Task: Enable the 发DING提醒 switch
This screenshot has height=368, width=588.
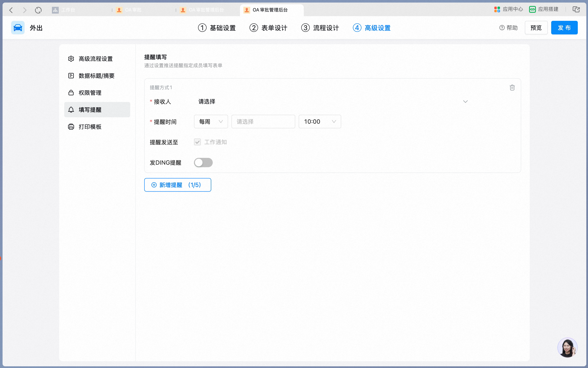Action: [x=203, y=162]
